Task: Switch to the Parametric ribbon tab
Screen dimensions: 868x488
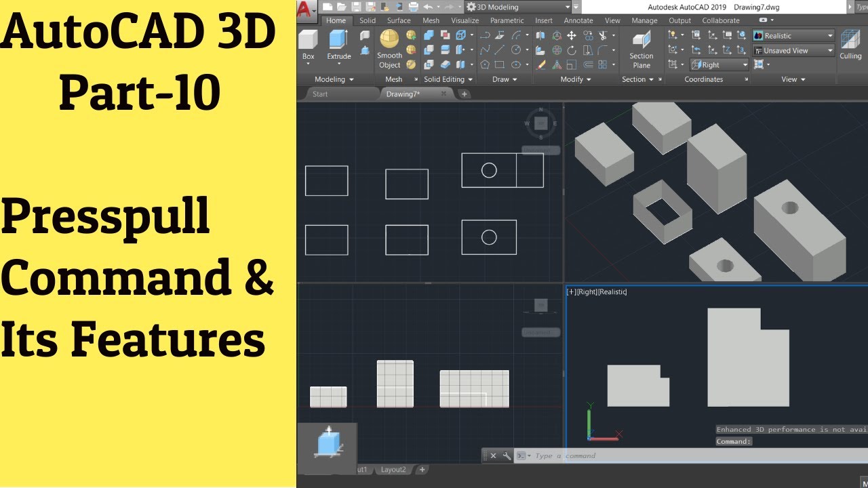Action: (507, 21)
